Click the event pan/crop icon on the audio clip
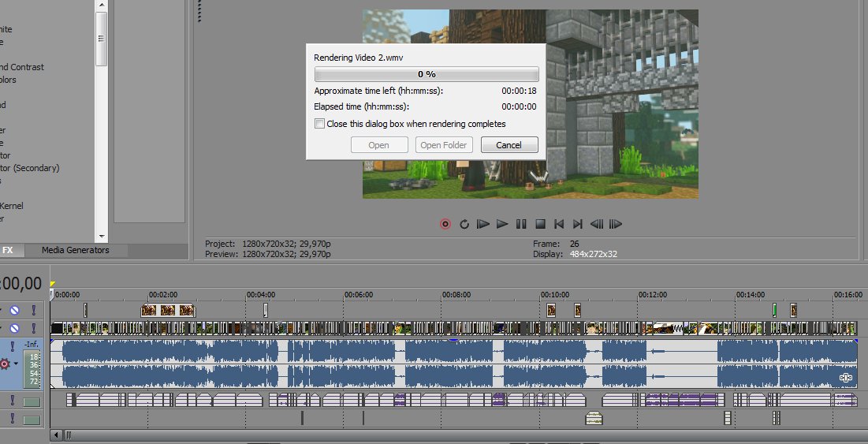Image resolution: width=868 pixels, height=444 pixels. coord(845,378)
